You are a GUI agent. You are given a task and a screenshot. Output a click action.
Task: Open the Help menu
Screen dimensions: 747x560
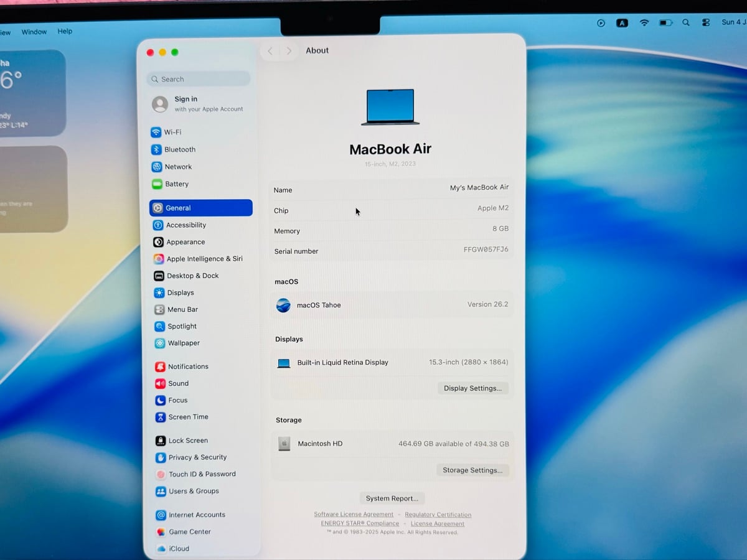(x=65, y=31)
